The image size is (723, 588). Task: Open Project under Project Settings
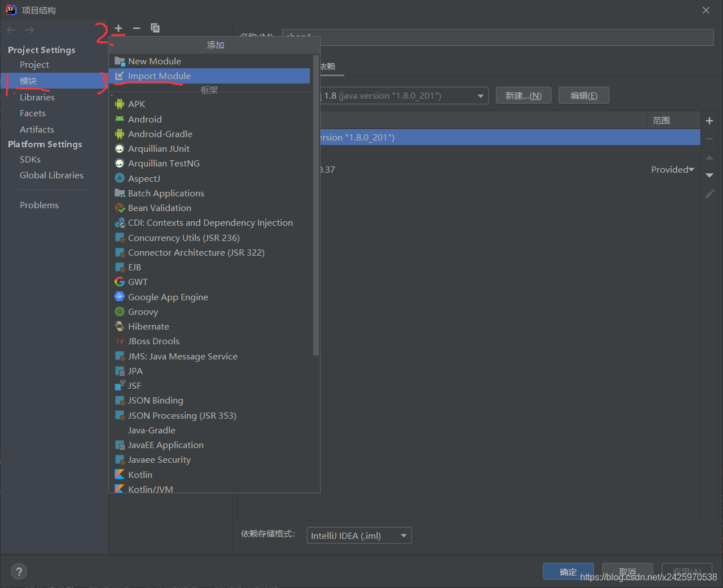(x=34, y=65)
